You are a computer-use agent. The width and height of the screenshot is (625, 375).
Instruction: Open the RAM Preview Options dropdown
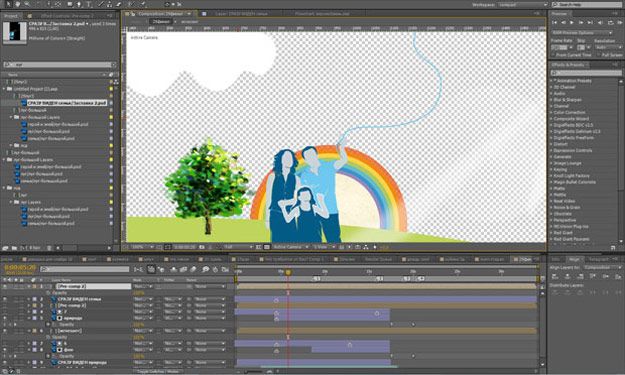point(582,33)
